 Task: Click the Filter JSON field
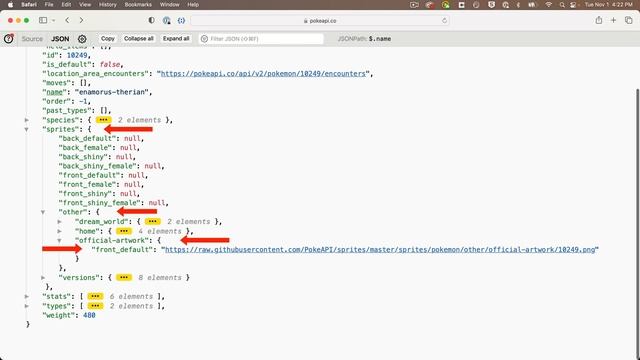click(261, 39)
